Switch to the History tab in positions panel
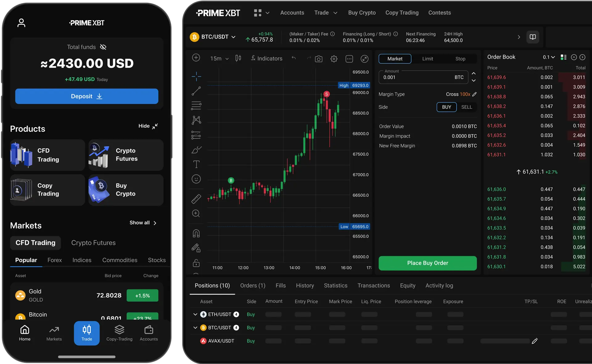 point(305,285)
